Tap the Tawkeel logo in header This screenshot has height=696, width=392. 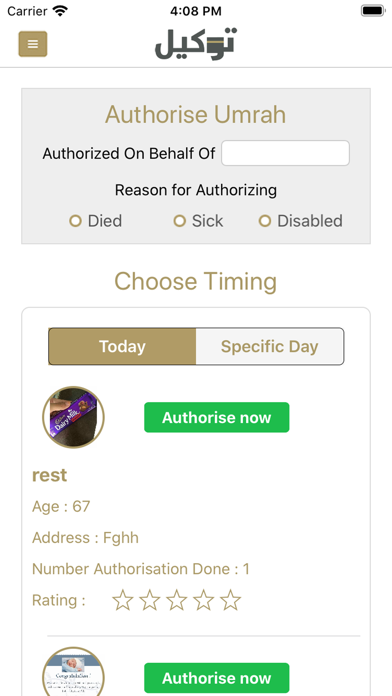(196, 44)
